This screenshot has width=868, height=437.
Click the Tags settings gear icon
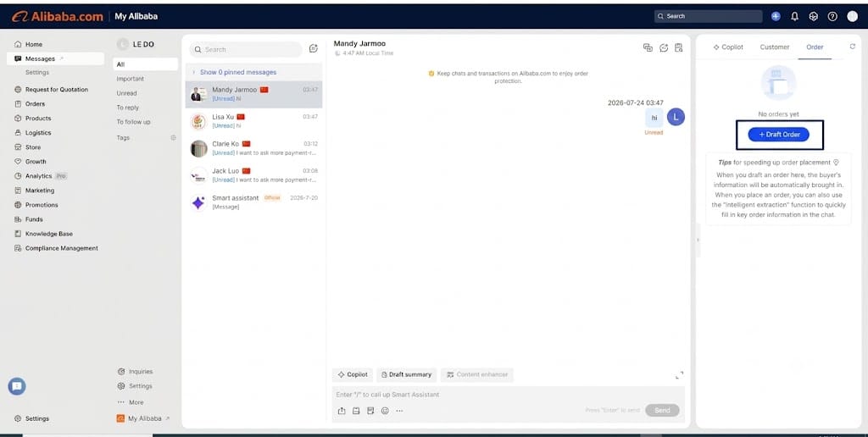pos(173,138)
